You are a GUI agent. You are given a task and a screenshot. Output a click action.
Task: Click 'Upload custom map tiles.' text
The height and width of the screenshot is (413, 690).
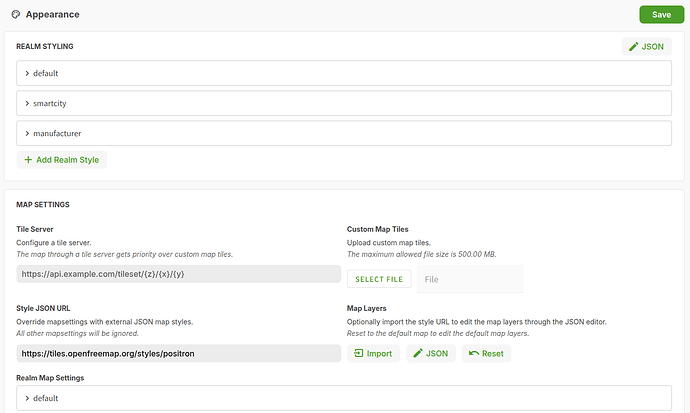tap(389, 243)
